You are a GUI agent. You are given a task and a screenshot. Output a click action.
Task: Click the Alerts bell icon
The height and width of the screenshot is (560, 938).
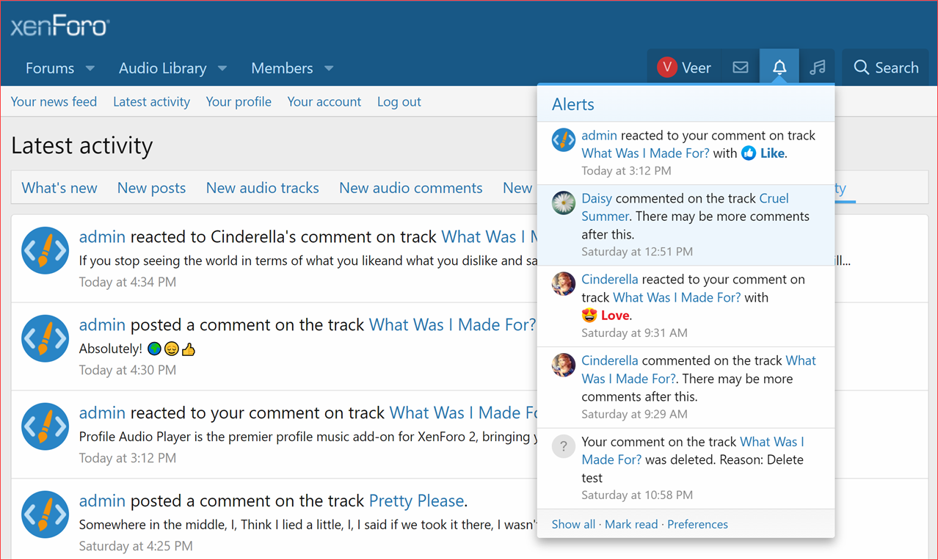pos(779,67)
